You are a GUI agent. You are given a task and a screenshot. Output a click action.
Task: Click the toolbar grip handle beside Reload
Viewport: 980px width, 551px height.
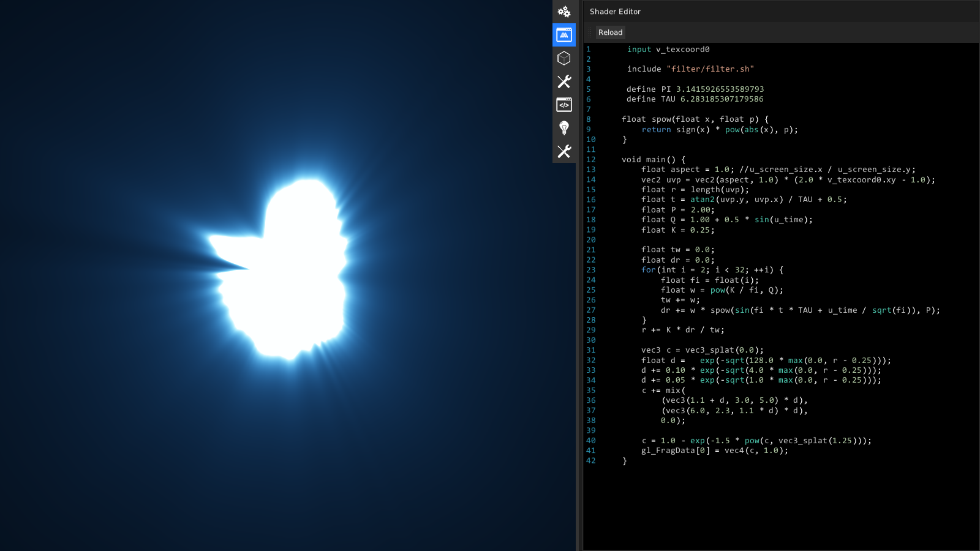[590, 32]
